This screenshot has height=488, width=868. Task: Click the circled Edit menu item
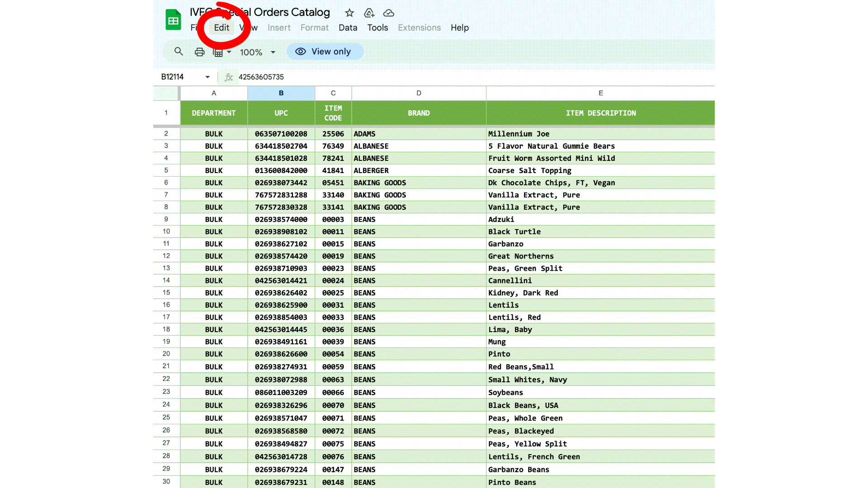pyautogui.click(x=221, y=28)
